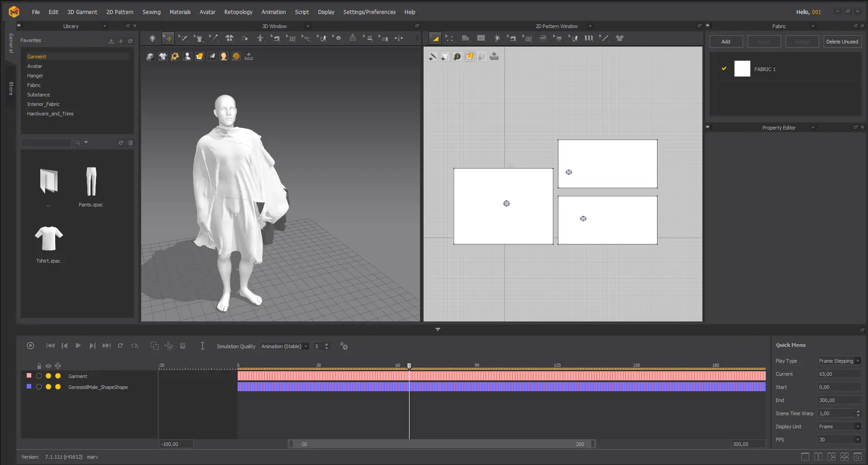
Task: Open the Sewing menu
Action: [151, 12]
